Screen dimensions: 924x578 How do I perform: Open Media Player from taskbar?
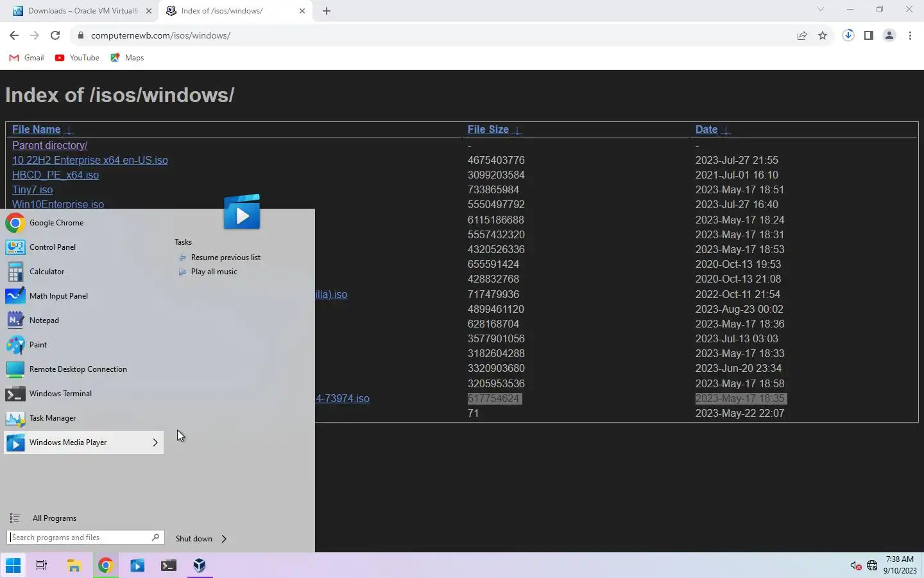137,566
